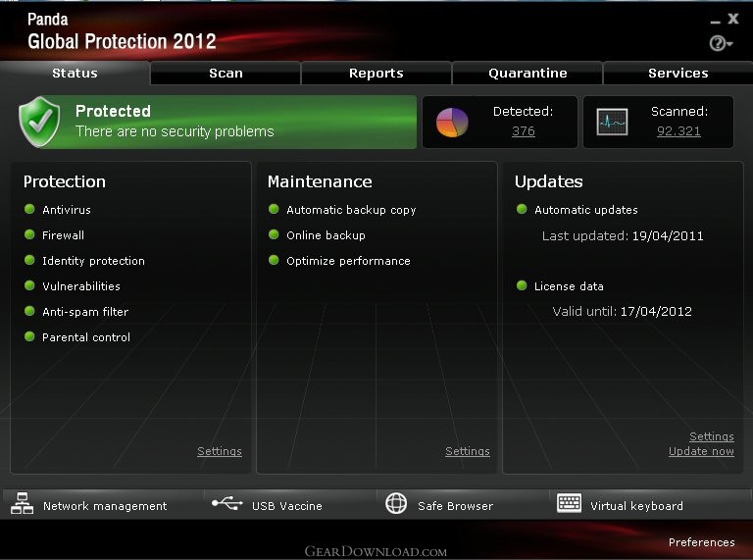Select the Antivirus label
This screenshot has height=560, width=753.
(67, 210)
